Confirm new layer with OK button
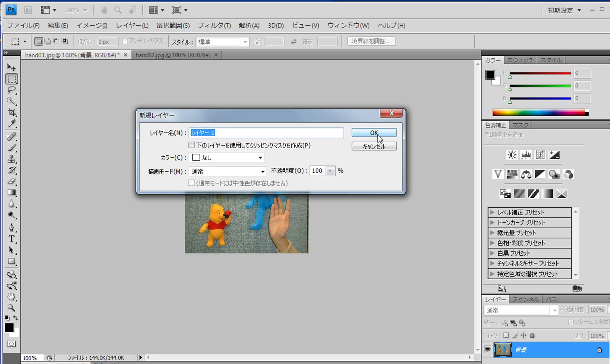The width and height of the screenshot is (610, 364). [374, 133]
